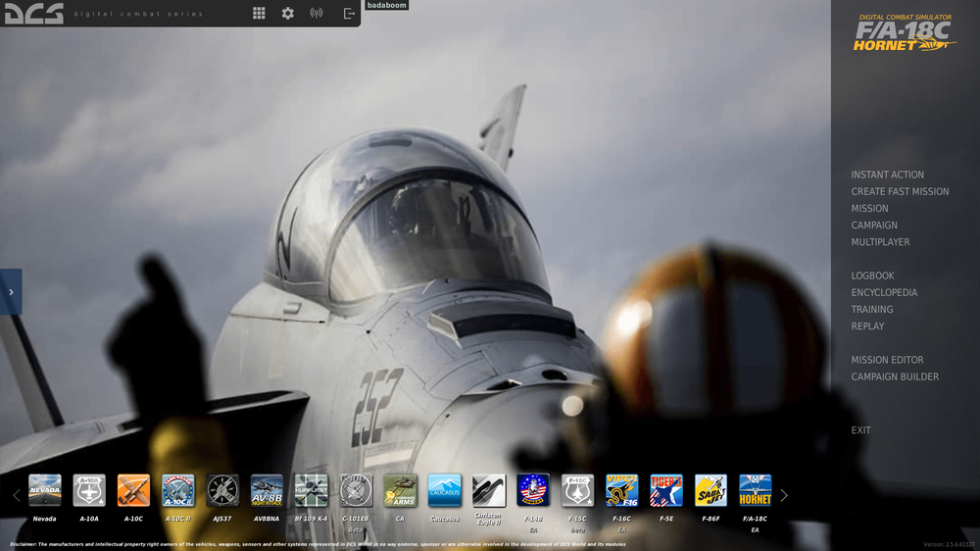Viewport: 980px width, 551px height.
Task: Click the broadcast signal icon
Action: (317, 14)
